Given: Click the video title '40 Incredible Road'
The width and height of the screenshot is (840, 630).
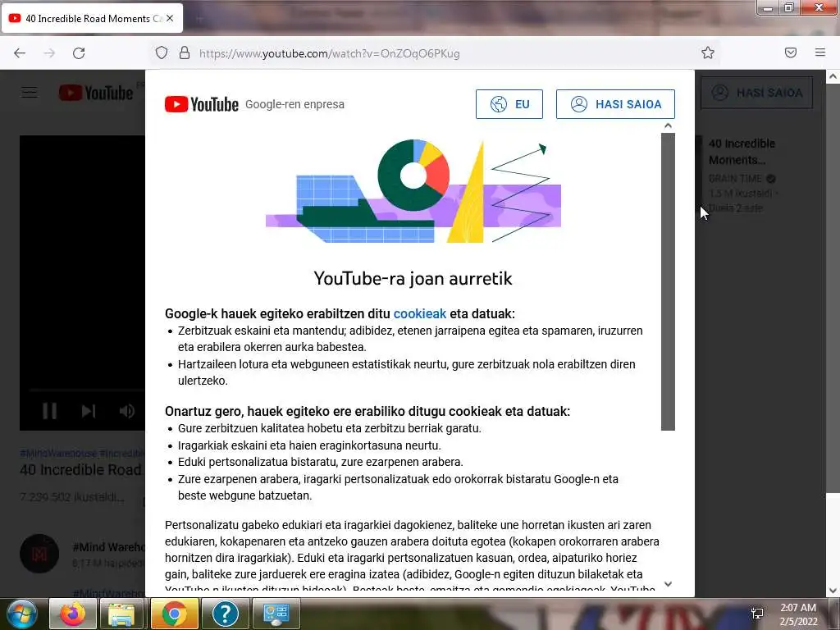Looking at the screenshot, I should (x=81, y=470).
